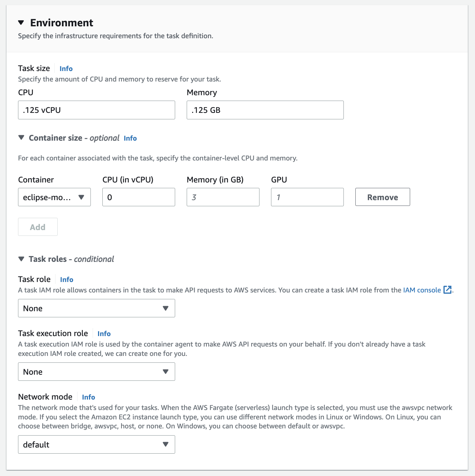Screen dimensions: 475x476
Task: Open Info link for Task role
Action: [67, 279]
